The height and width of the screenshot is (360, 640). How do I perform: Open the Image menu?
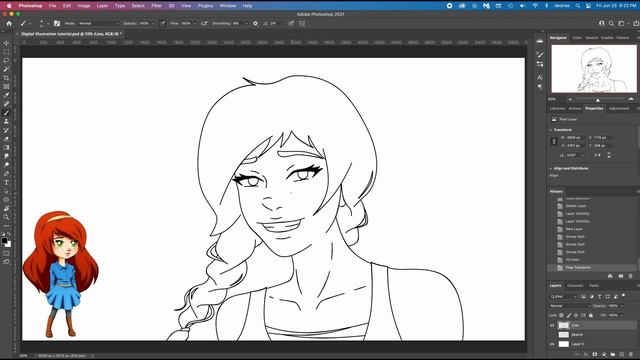click(84, 6)
